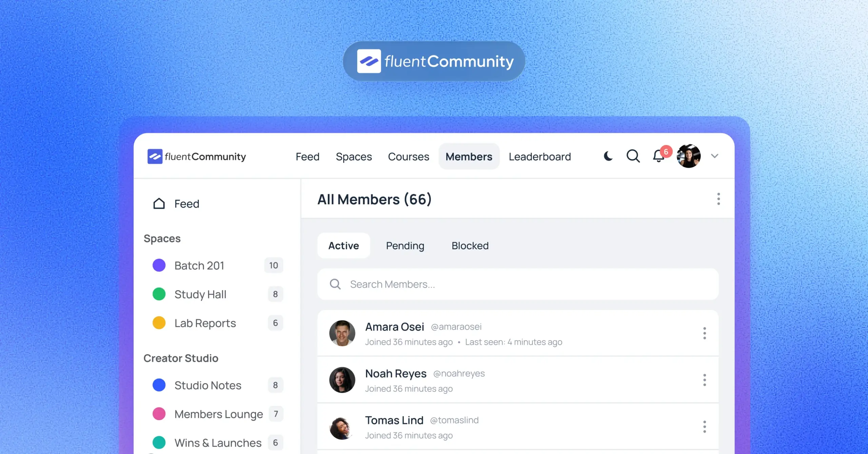
Task: Open search via the magnifier icon in header
Action: 633,156
